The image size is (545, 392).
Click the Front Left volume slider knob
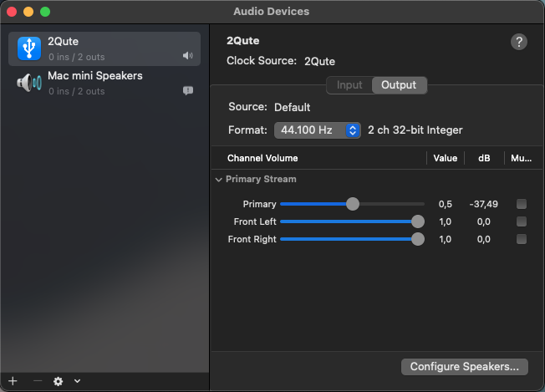(417, 221)
